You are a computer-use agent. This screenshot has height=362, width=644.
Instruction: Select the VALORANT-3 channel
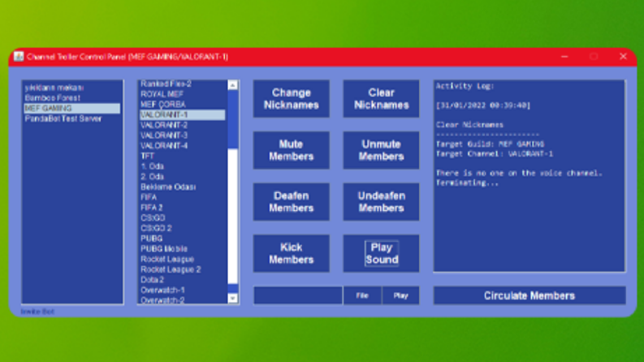183,135
